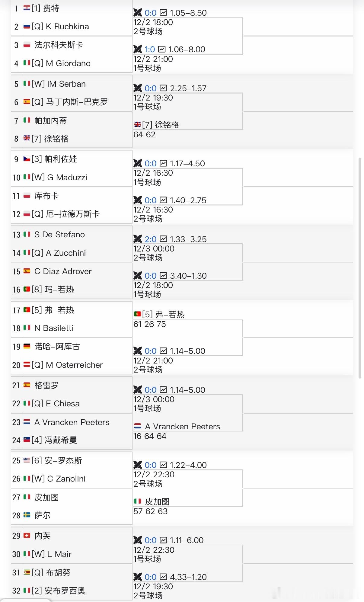Click seed [2] 安布罗西奥 in row 32
The image size is (364, 602).
click(x=65, y=591)
